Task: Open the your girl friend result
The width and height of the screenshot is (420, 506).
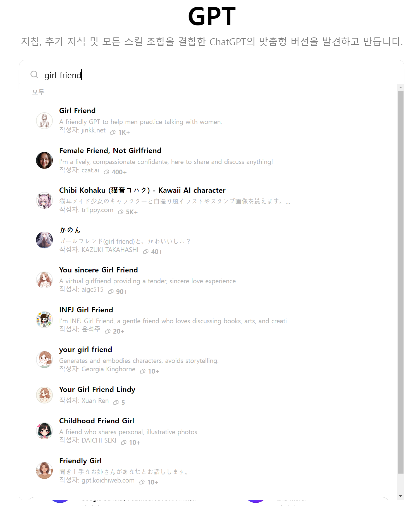Action: [x=208, y=360]
